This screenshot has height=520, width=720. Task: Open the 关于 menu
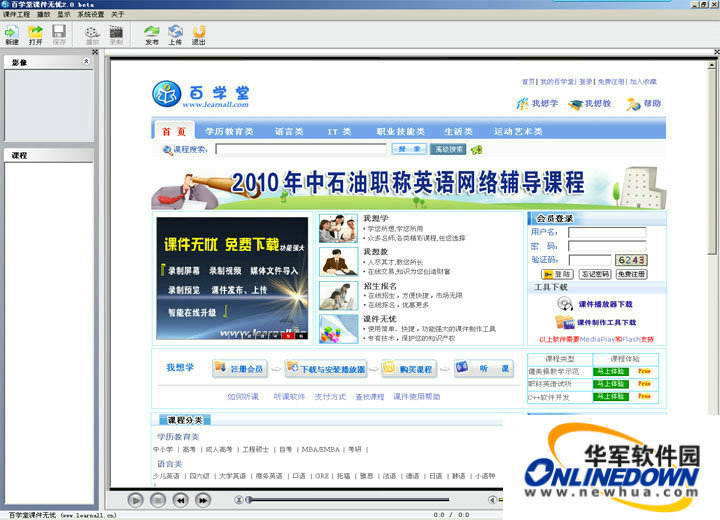[x=118, y=14]
